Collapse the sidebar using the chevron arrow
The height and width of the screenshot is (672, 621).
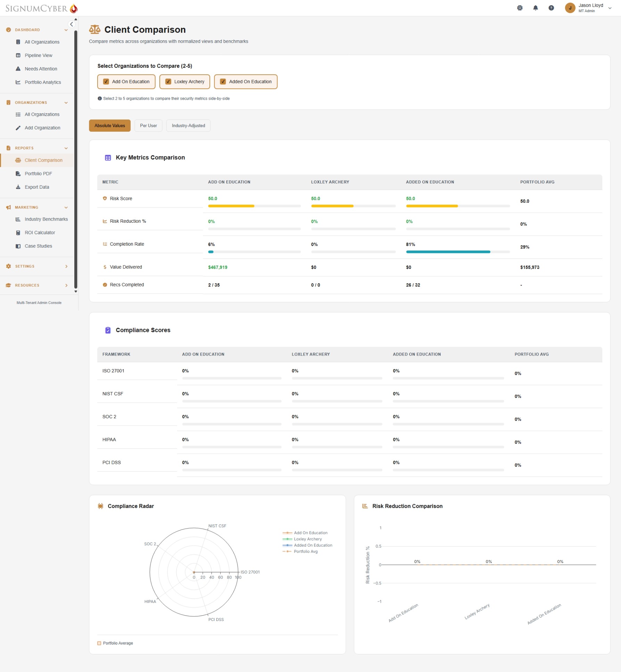coord(72,24)
